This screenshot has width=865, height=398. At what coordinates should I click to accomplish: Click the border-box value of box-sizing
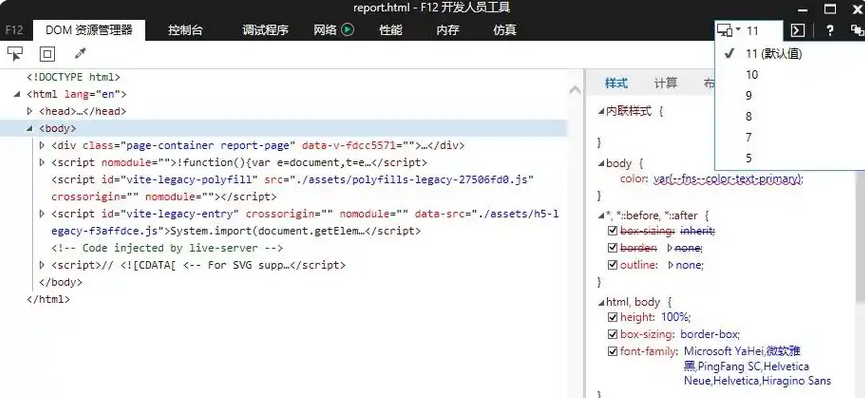click(709, 334)
